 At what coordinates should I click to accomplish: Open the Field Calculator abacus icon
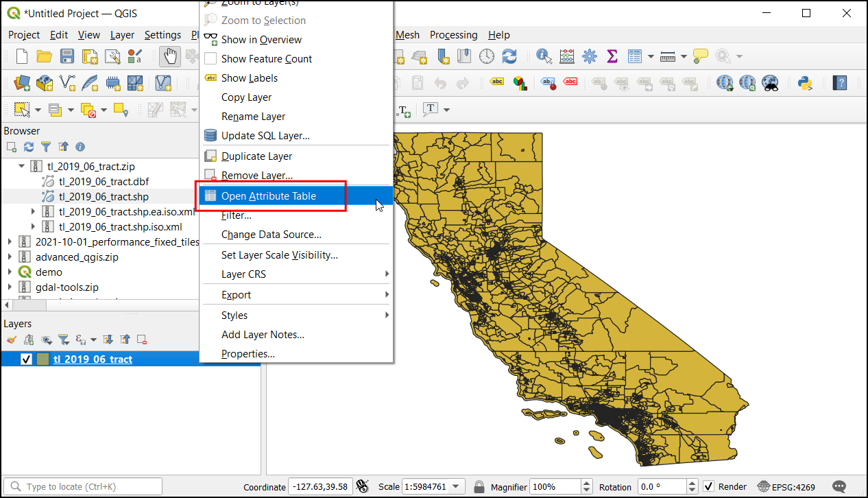point(567,56)
